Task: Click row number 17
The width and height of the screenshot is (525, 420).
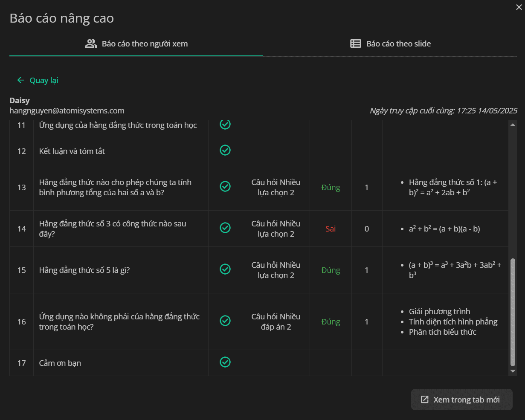Action: [21, 363]
